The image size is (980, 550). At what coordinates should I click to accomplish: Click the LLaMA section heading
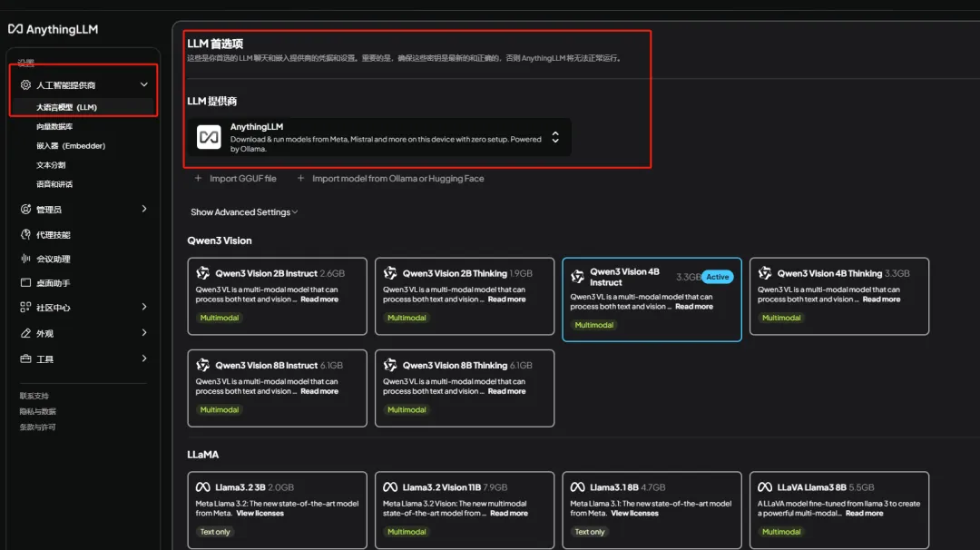[x=203, y=455]
